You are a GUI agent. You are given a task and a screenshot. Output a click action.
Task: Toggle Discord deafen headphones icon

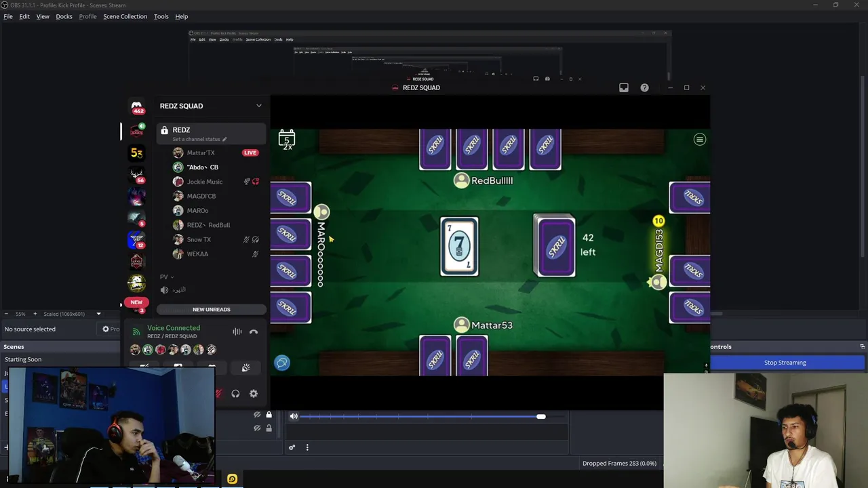pyautogui.click(x=235, y=394)
